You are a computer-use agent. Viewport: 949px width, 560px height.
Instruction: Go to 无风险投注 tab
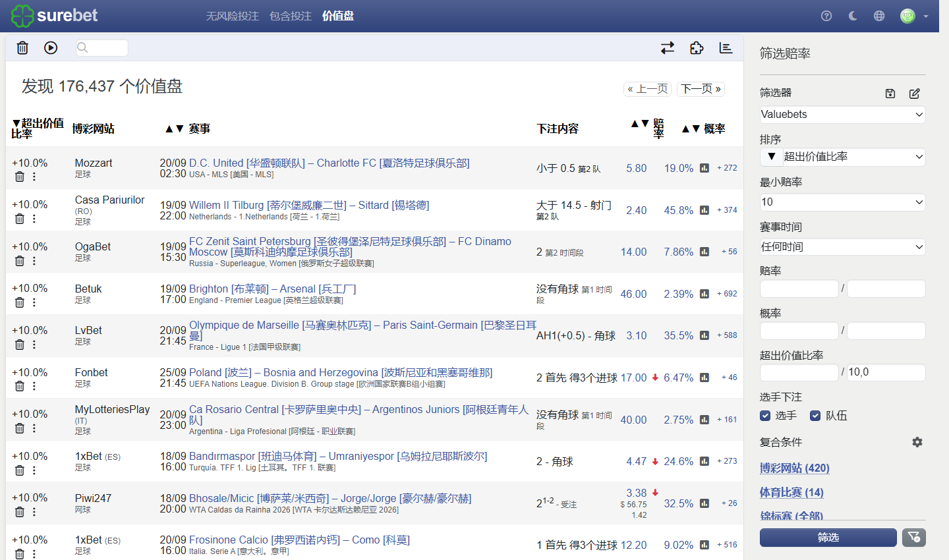tap(233, 16)
